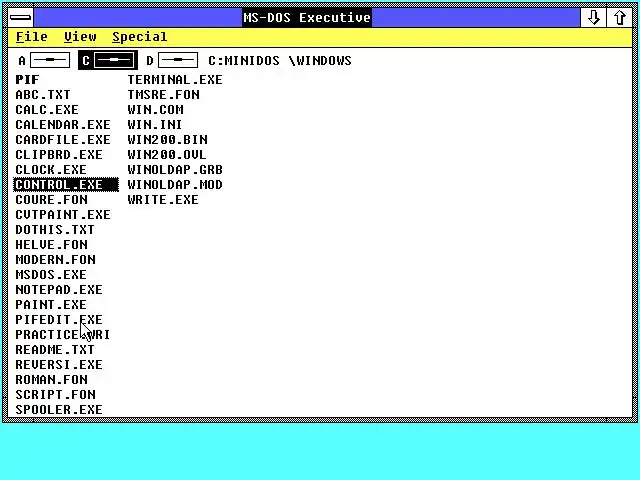Click the minimize down-arrow button
Image resolution: width=640 pixels, height=480 pixels.
pos(593,18)
